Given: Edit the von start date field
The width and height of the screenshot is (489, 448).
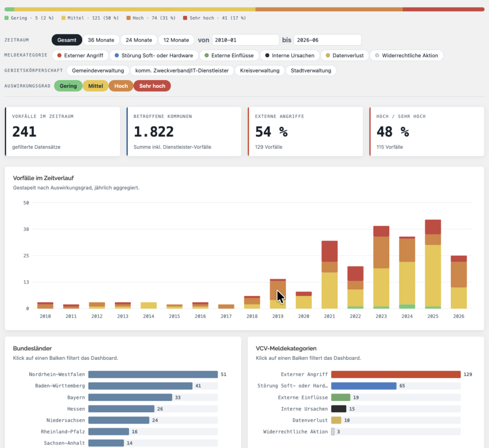Looking at the screenshot, I should pos(245,40).
